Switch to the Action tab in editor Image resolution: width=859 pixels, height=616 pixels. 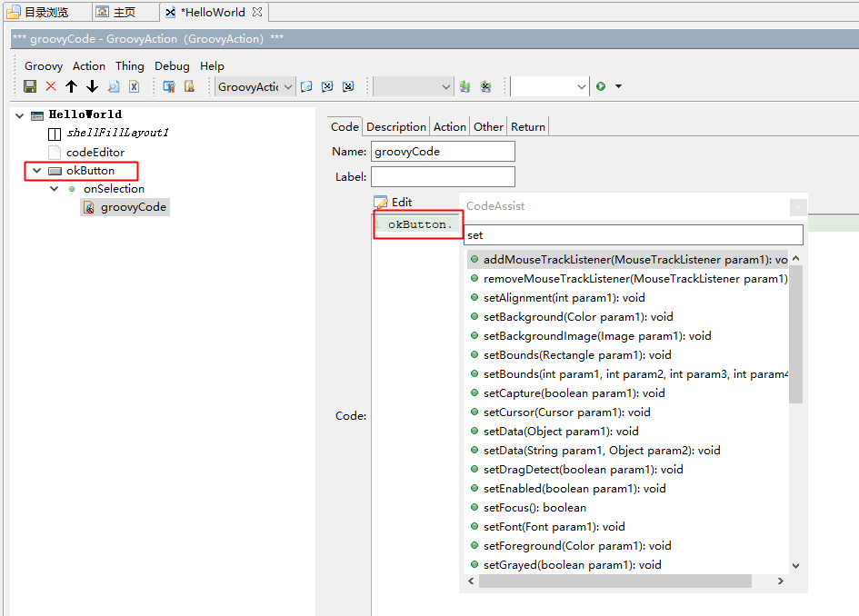[x=450, y=127]
